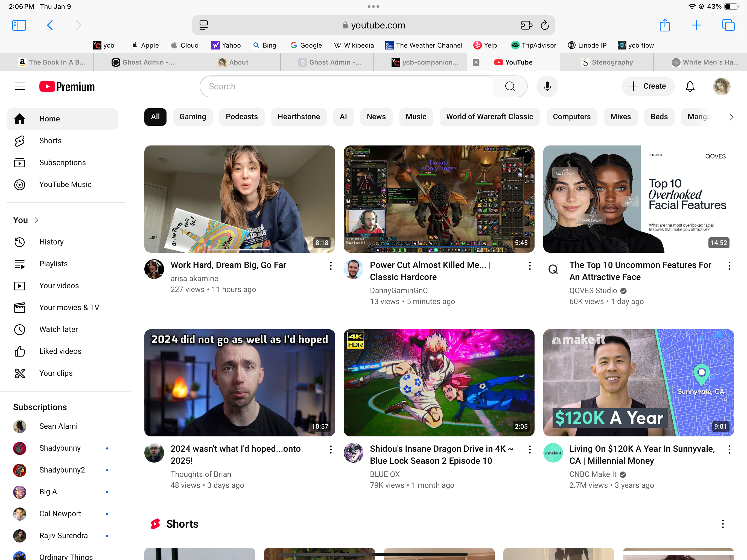This screenshot has width=747, height=560.
Task: Open options for Work Hard, Dream Big video
Action: [x=331, y=266]
